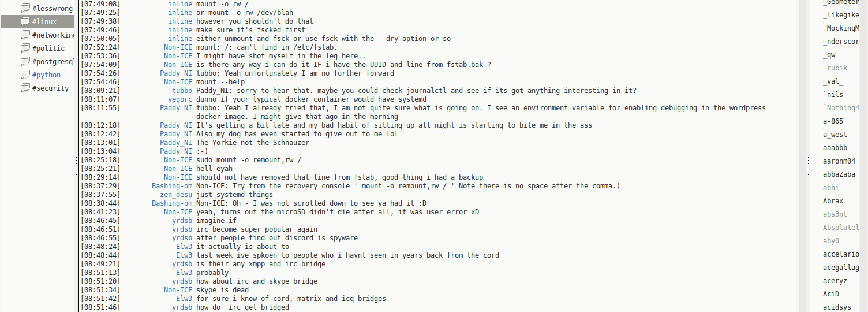The image size is (868, 312).
Task: Select user Abrax in the user list
Action: [833, 201]
